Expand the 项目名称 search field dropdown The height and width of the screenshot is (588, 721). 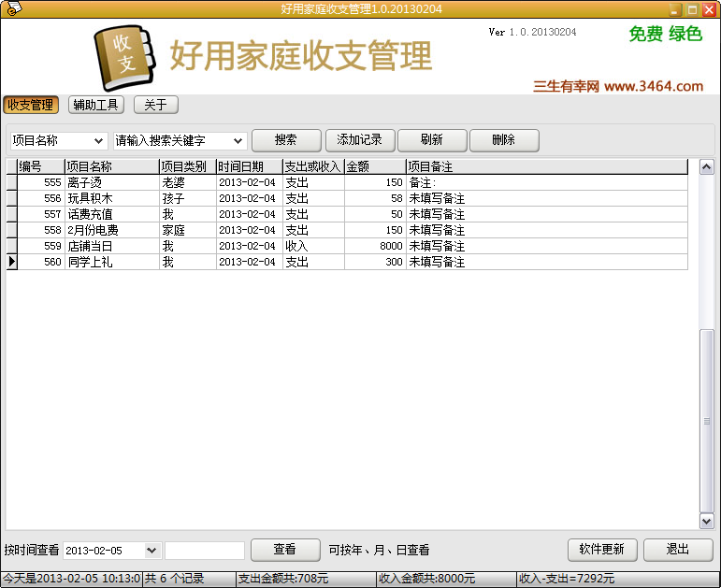(98, 141)
